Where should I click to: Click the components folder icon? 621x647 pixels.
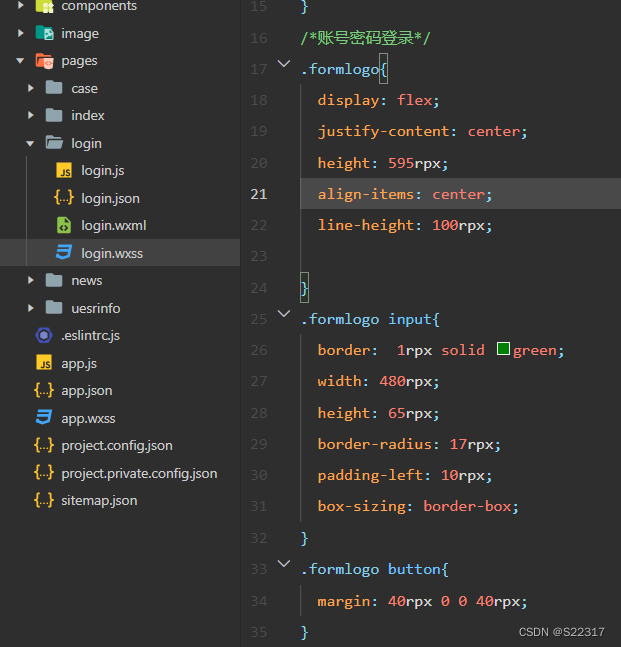[x=45, y=6]
